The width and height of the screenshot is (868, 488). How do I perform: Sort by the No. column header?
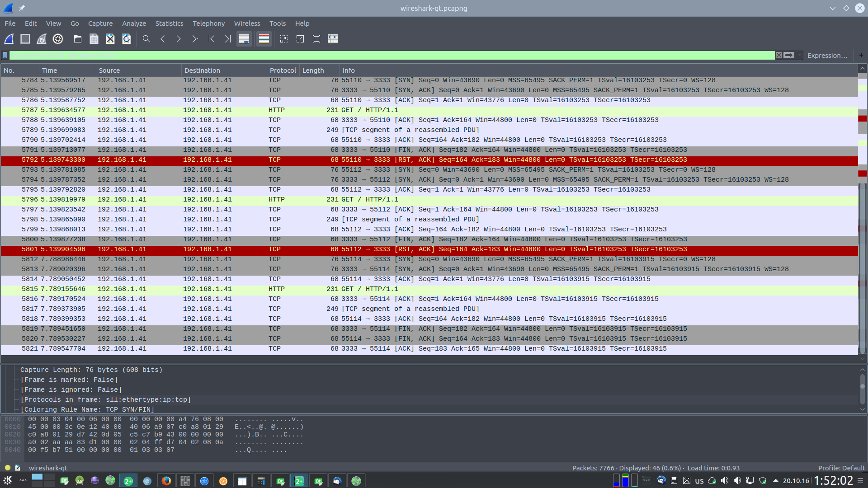19,70
